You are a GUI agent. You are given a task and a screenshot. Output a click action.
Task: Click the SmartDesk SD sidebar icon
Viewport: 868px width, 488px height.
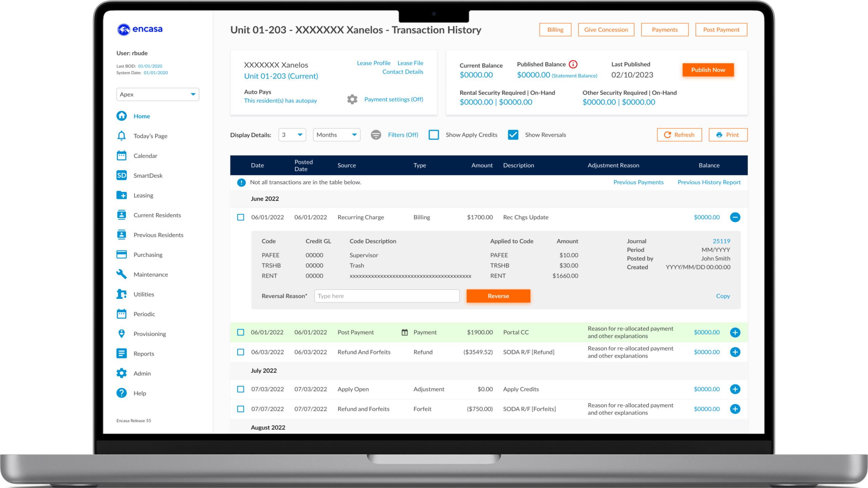pyautogui.click(x=121, y=175)
